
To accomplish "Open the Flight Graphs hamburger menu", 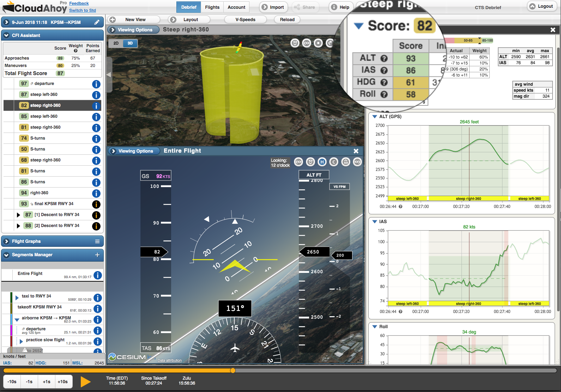I will tap(97, 241).
